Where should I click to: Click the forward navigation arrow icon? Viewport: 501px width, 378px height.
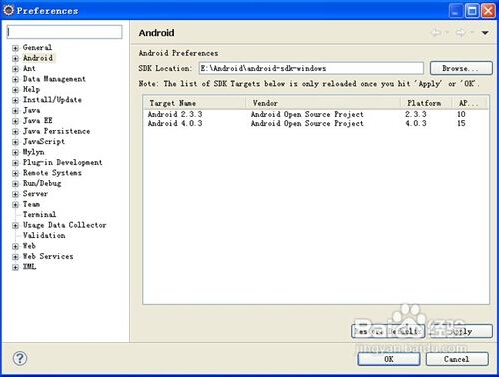point(461,33)
